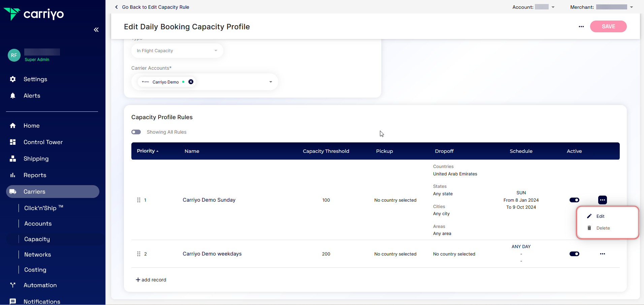
Task: Open the Carriers truck icon
Action: (x=12, y=192)
